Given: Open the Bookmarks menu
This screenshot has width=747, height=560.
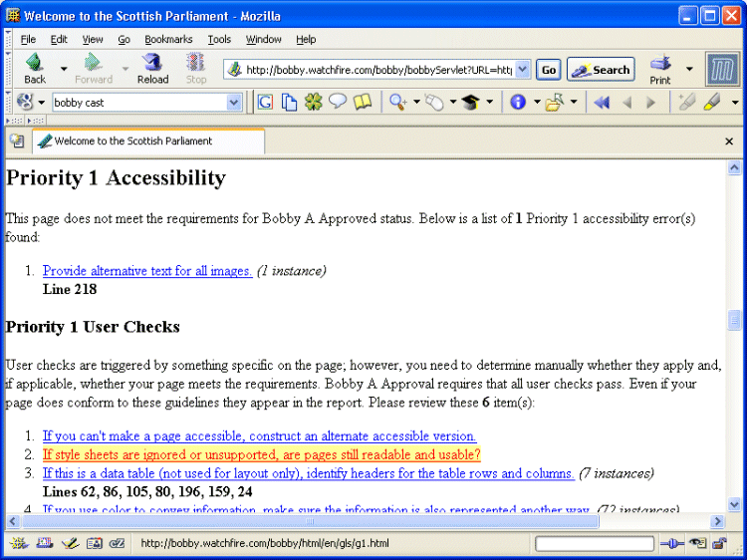Looking at the screenshot, I should click(168, 40).
